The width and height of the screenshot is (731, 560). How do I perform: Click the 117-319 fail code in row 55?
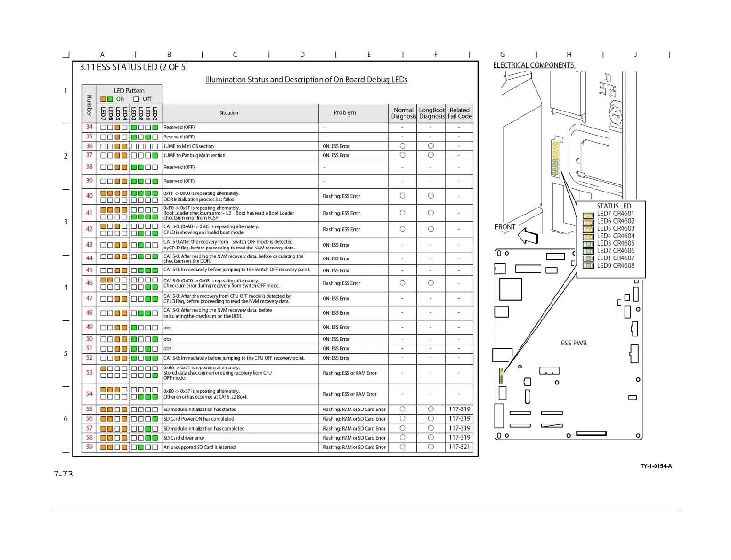(x=459, y=409)
